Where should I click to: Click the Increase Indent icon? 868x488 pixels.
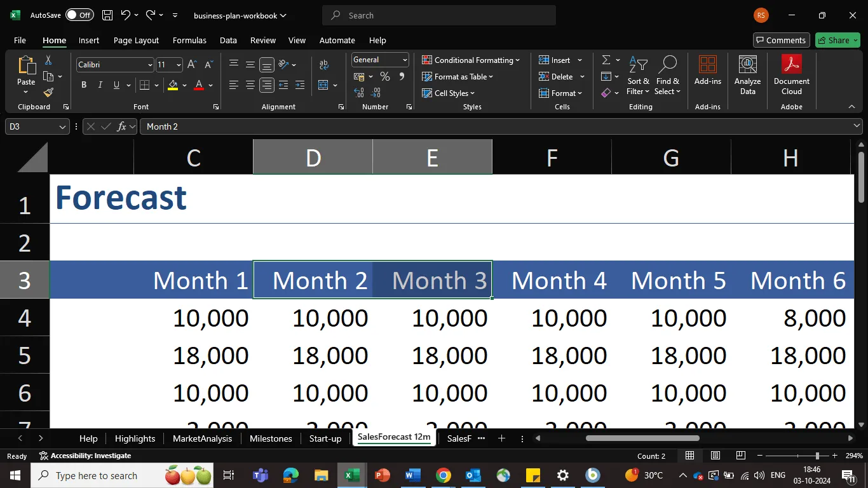tap(300, 85)
